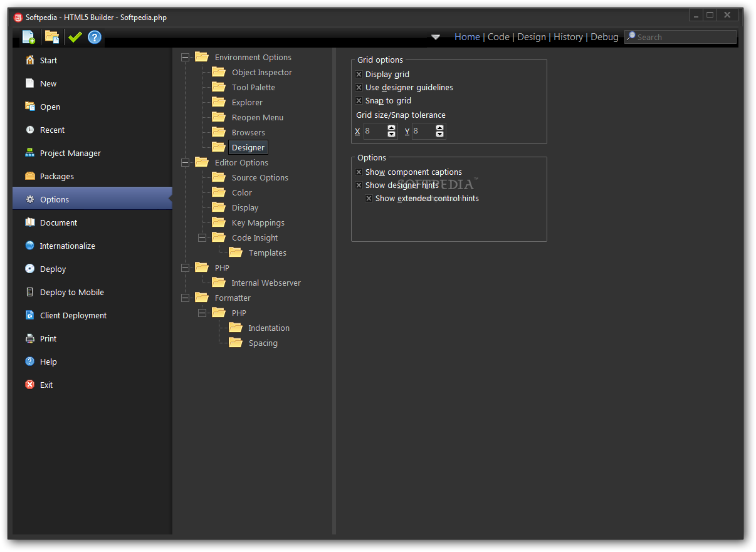Select Object Inspector tree item
This screenshot has width=756, height=552.
(x=261, y=72)
